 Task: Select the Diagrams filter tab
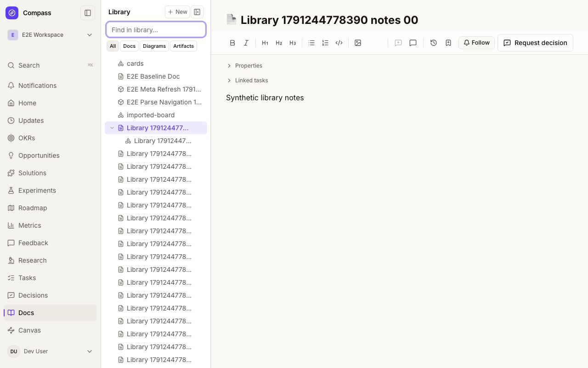(x=154, y=46)
